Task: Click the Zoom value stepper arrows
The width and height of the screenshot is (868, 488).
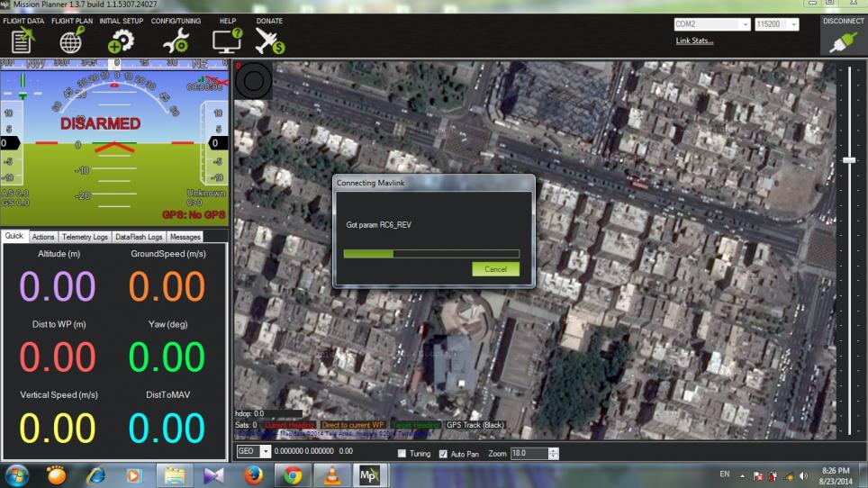Action: 553,453
